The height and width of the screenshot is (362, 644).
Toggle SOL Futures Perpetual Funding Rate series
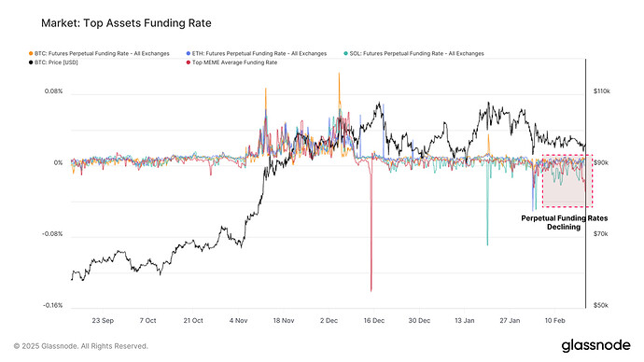tap(416, 54)
